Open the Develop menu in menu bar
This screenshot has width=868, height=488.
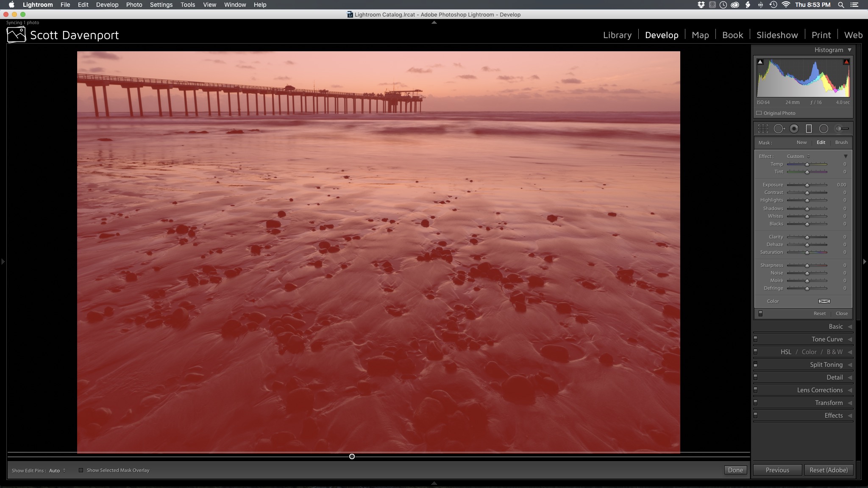pyautogui.click(x=107, y=5)
